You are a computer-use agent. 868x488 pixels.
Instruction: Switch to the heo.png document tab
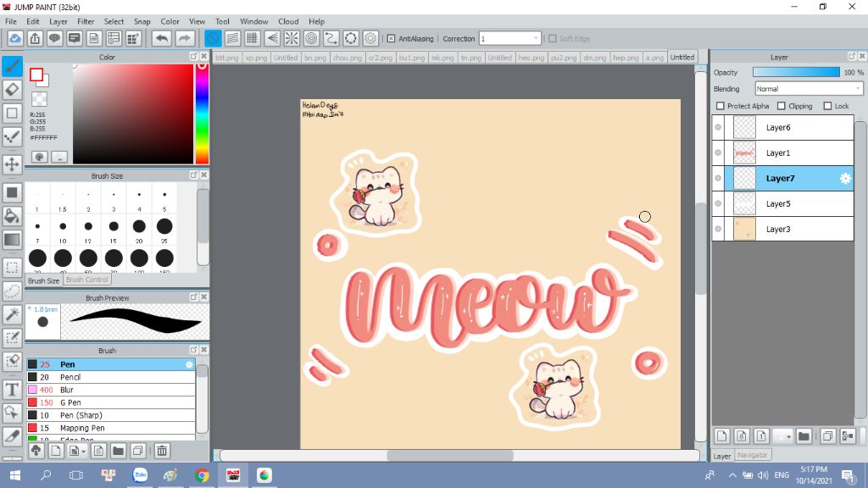click(x=531, y=58)
